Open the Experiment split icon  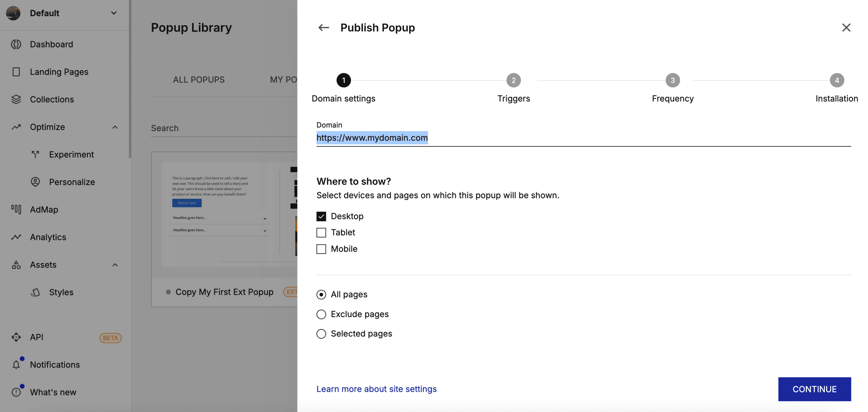[x=35, y=154]
